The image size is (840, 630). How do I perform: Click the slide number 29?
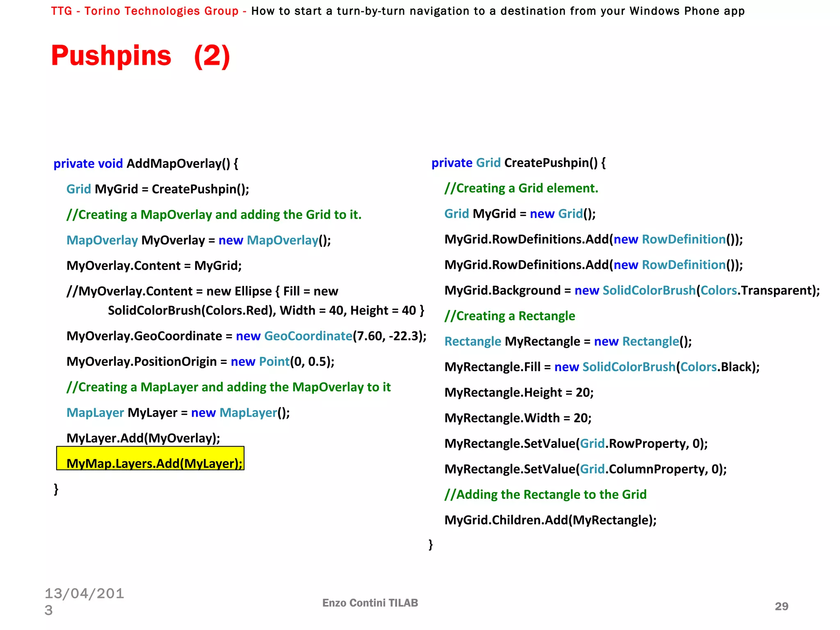[781, 606]
